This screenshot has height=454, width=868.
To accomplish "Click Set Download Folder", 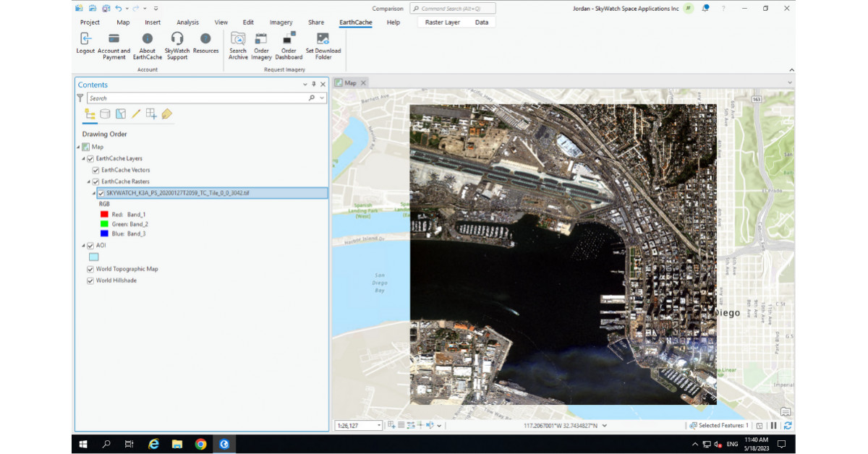I will tap(323, 45).
